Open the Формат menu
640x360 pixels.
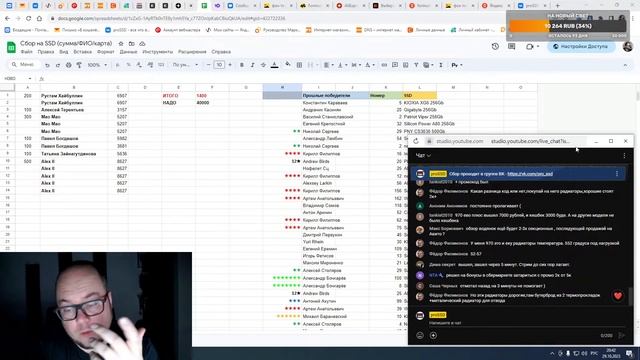(106, 52)
